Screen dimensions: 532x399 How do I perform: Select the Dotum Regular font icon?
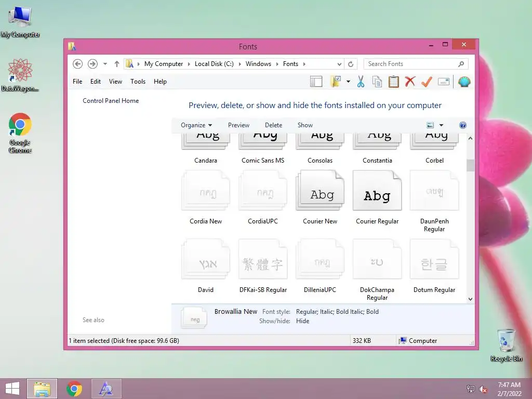tap(434, 259)
